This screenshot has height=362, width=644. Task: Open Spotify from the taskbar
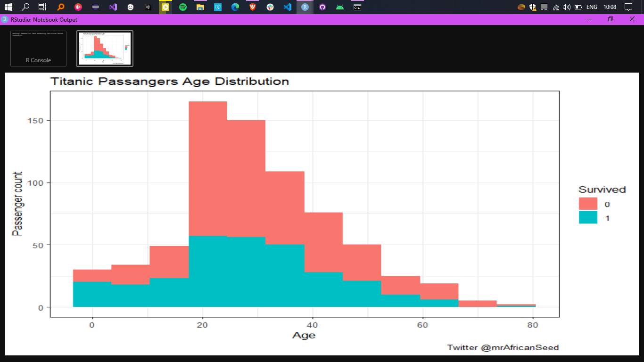coord(182,7)
